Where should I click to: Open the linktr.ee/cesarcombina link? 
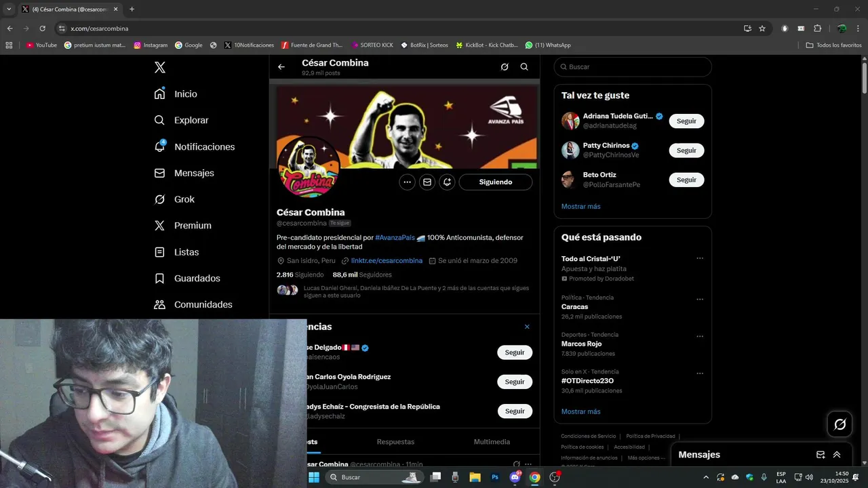point(387,260)
